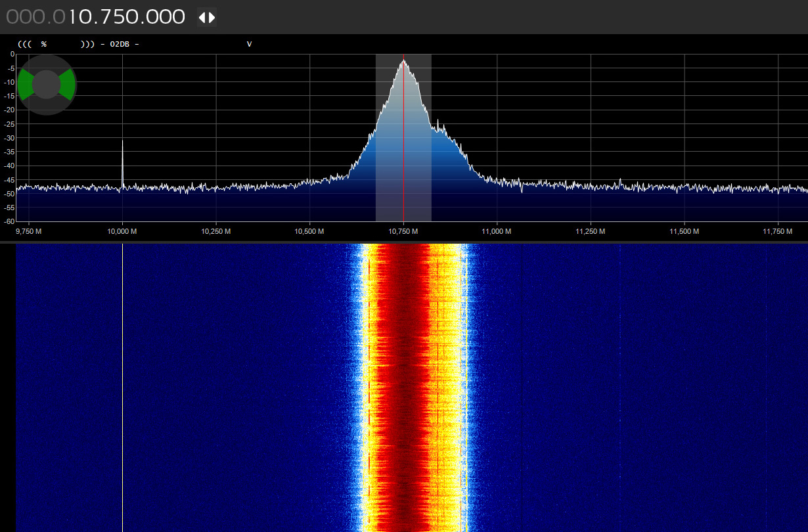Click the 11,750 M frequency axis label
This screenshot has height=532, width=808.
(x=778, y=232)
